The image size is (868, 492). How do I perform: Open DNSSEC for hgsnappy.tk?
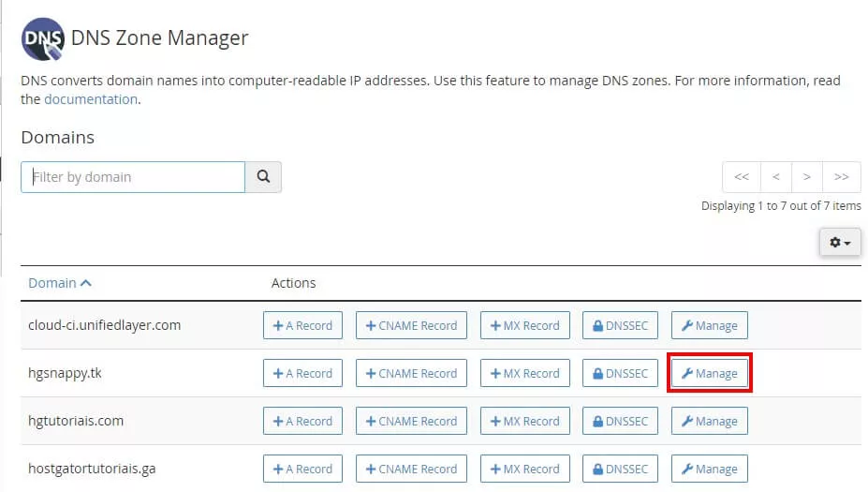(x=620, y=373)
